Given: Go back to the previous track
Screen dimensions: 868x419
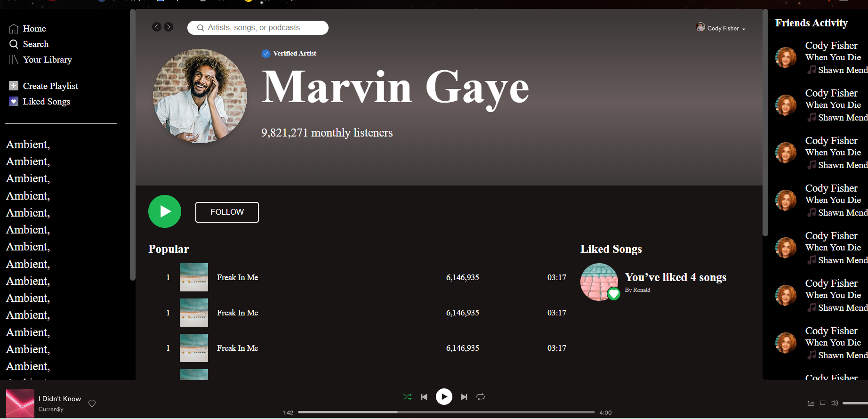Looking at the screenshot, I should [x=424, y=397].
